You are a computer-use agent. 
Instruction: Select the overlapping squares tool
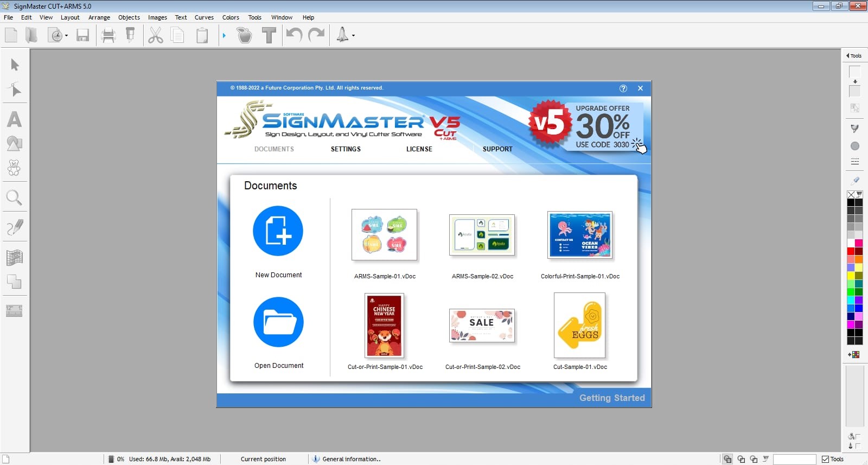click(14, 282)
